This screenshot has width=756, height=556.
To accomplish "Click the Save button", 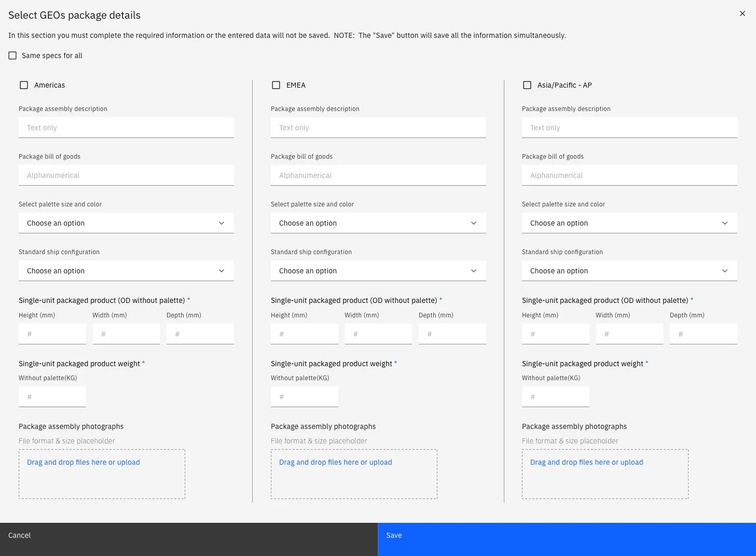I will point(567,539).
